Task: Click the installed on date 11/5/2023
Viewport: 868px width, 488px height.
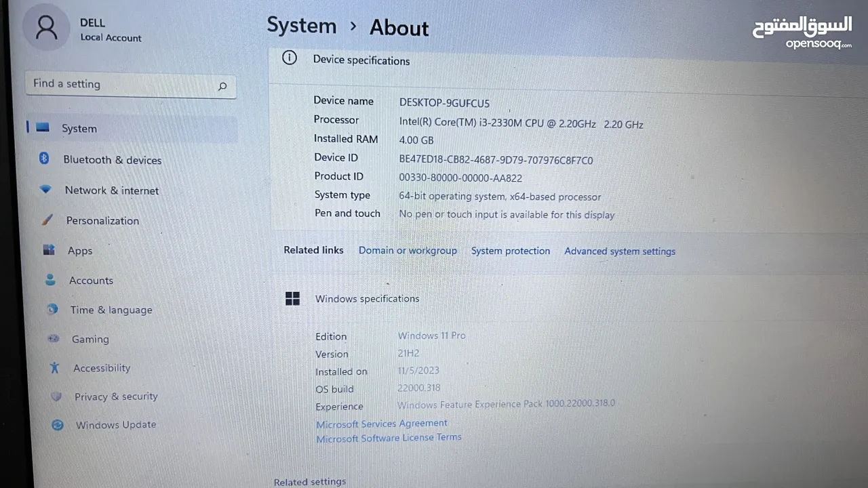Action: [418, 370]
